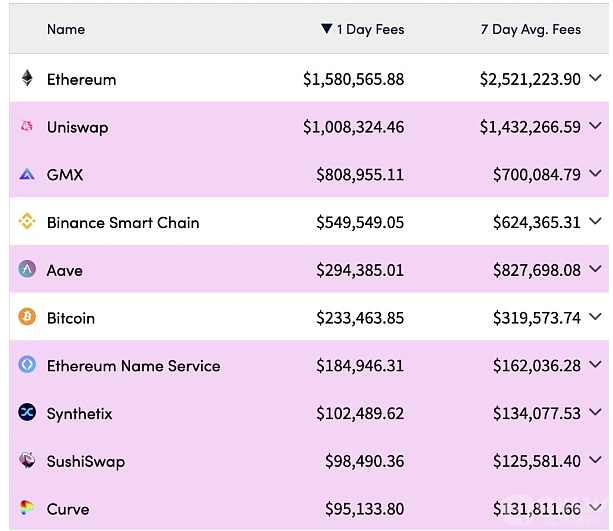Expand the Uniswap row details
Viewport: 613px width, 531px height.
point(595,126)
